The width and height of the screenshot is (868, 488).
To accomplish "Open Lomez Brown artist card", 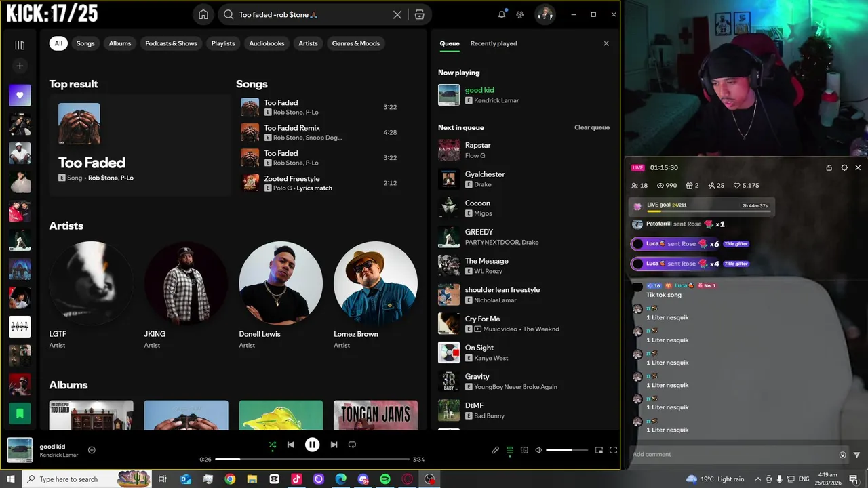I will point(376,296).
